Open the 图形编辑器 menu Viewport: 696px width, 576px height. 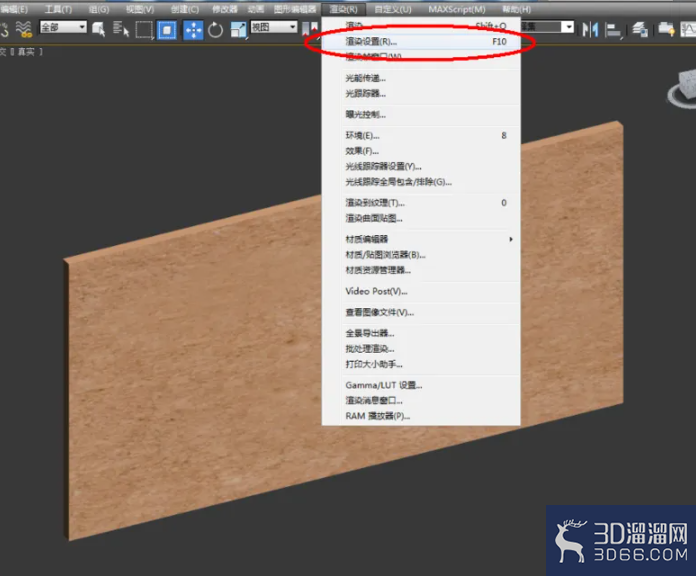point(295,9)
